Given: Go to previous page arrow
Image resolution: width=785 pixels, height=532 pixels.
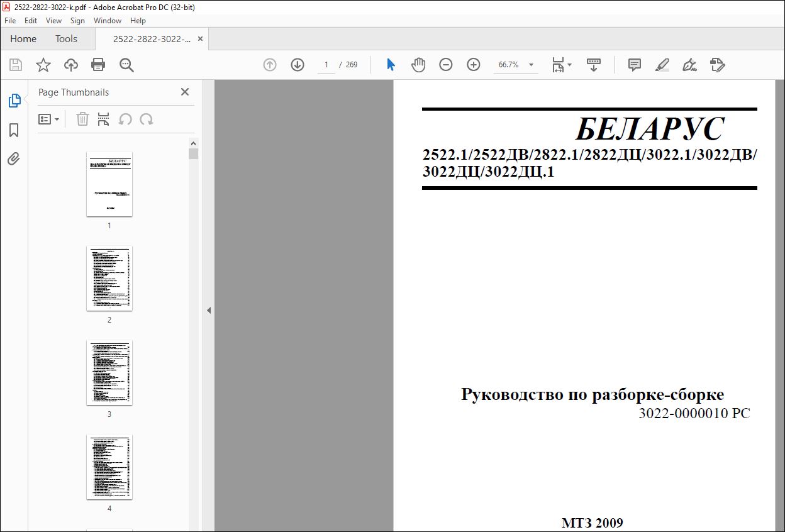Looking at the screenshot, I should click(270, 65).
